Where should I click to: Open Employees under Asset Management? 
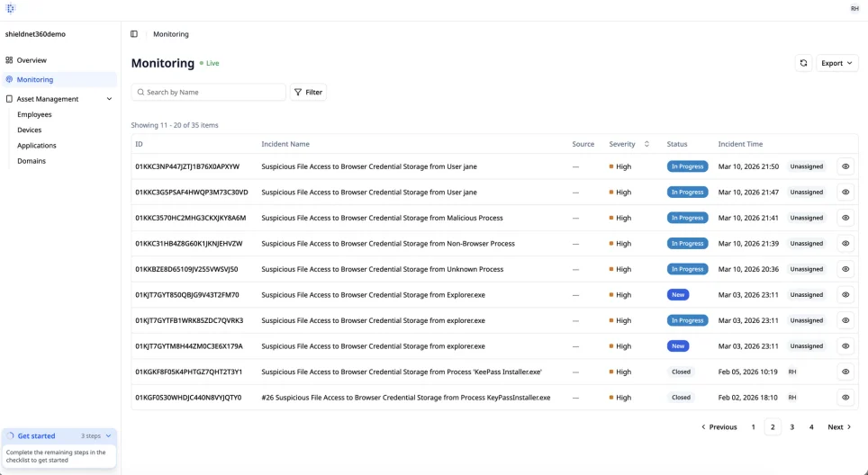pos(34,114)
